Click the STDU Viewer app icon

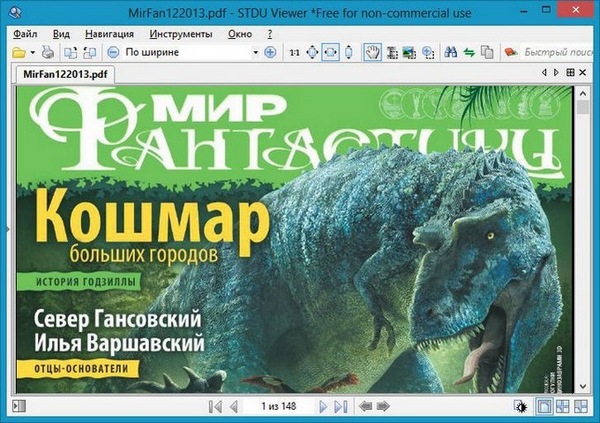point(14,13)
